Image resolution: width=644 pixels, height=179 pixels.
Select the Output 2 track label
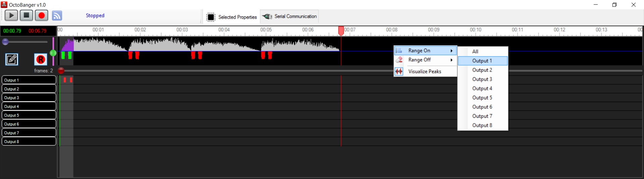(x=29, y=89)
